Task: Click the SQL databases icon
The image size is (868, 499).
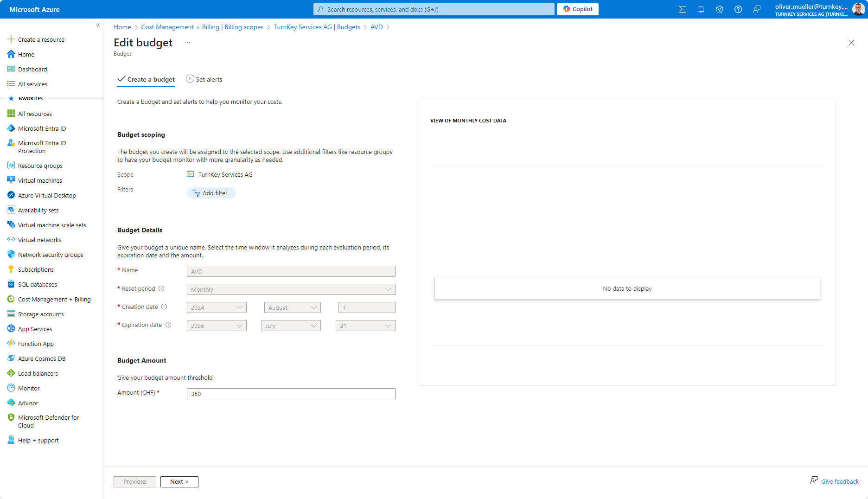Action: click(11, 284)
